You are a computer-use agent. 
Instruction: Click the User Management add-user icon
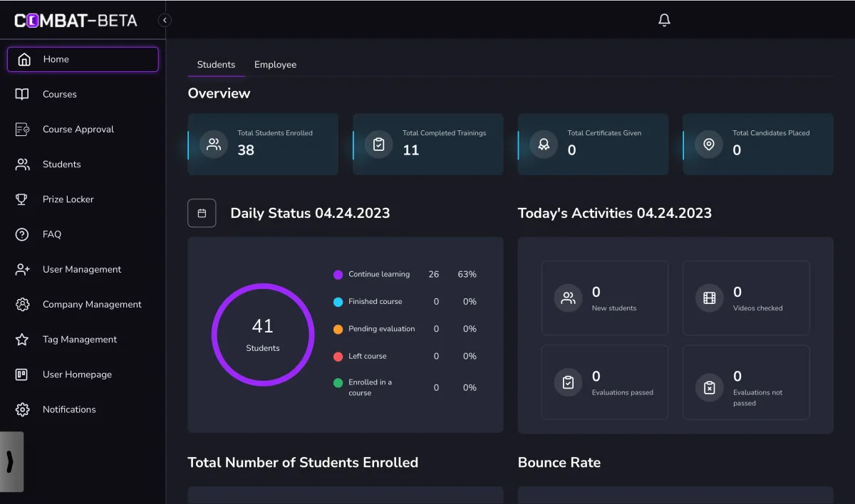point(22,269)
